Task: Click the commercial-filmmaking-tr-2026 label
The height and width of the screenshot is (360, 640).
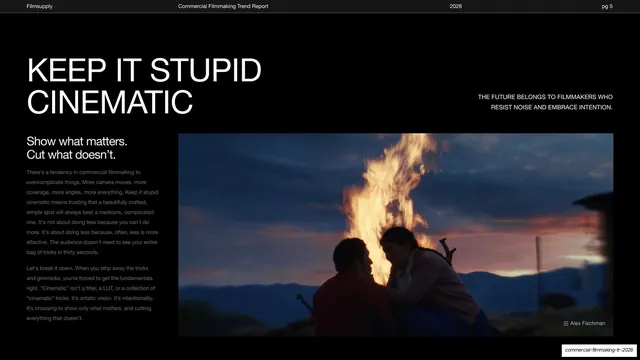Action: 599,350
